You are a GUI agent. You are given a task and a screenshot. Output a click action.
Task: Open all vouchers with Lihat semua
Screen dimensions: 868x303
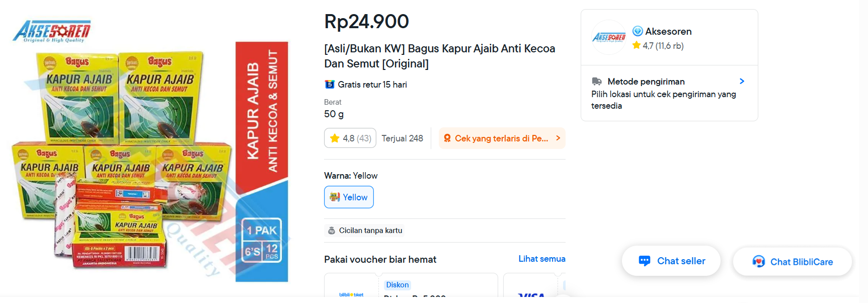pos(541,258)
